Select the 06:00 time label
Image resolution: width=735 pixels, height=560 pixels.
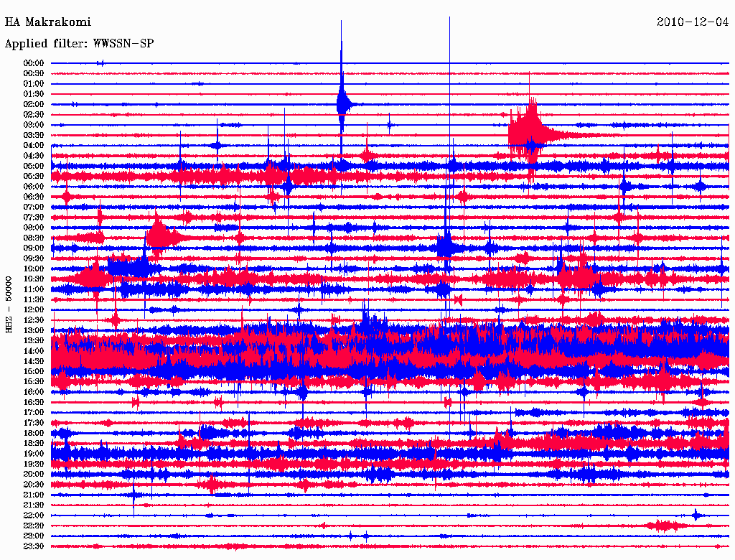coord(34,186)
